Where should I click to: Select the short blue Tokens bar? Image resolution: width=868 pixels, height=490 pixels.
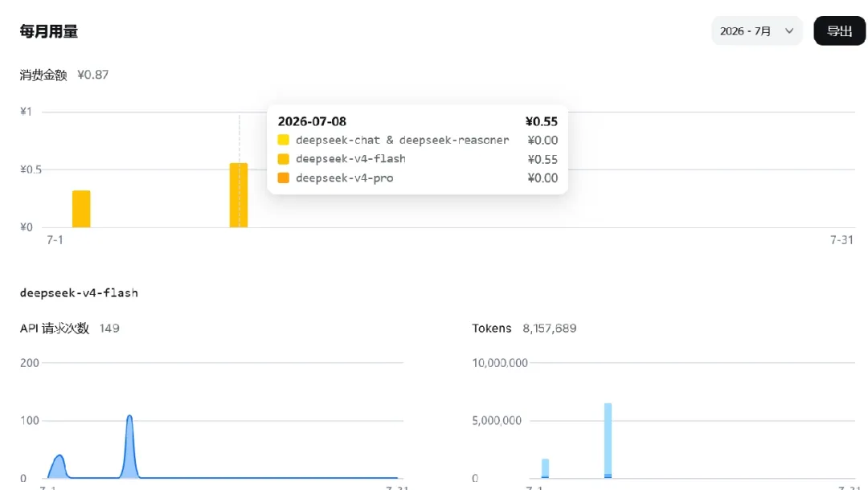[x=545, y=468]
